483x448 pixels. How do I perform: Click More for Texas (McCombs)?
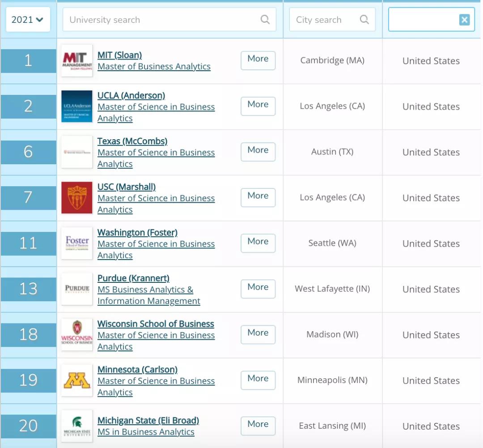258,152
